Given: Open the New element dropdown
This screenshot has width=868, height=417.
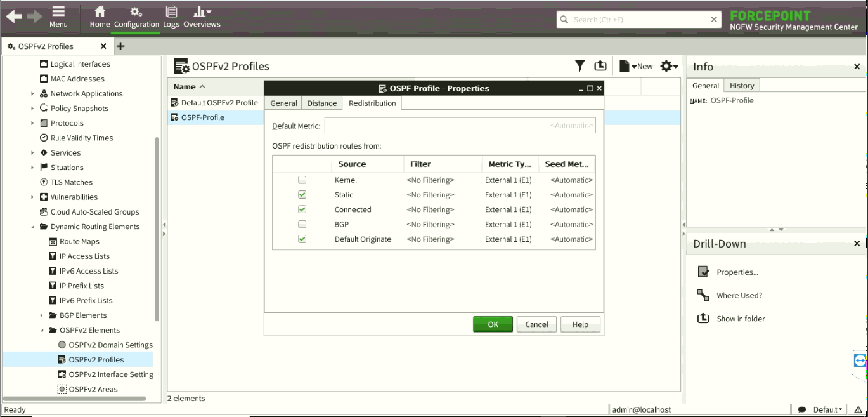Looking at the screenshot, I should tap(636, 66).
